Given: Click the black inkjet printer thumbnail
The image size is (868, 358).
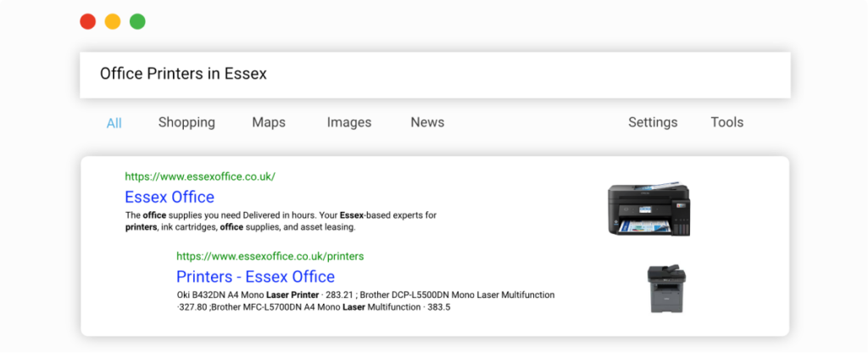Looking at the screenshot, I should click(649, 208).
